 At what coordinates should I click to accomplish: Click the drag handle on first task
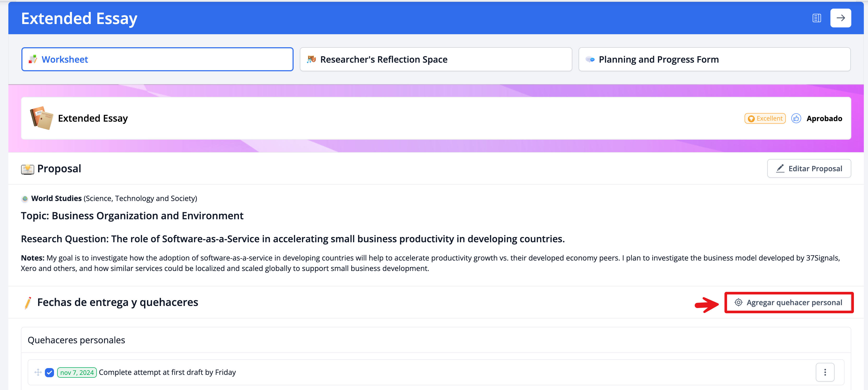coord(38,372)
